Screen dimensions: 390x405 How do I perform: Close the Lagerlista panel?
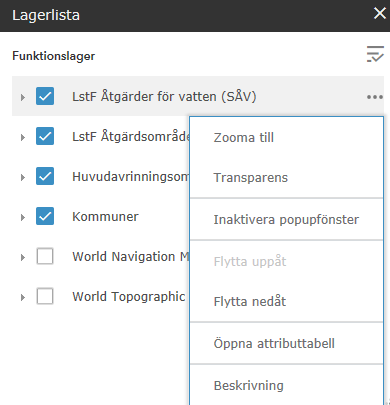pos(380,14)
